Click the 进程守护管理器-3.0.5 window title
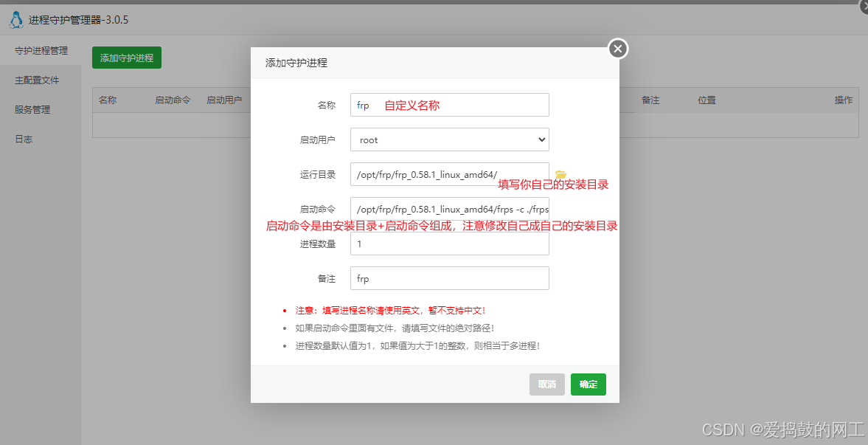 79,21
